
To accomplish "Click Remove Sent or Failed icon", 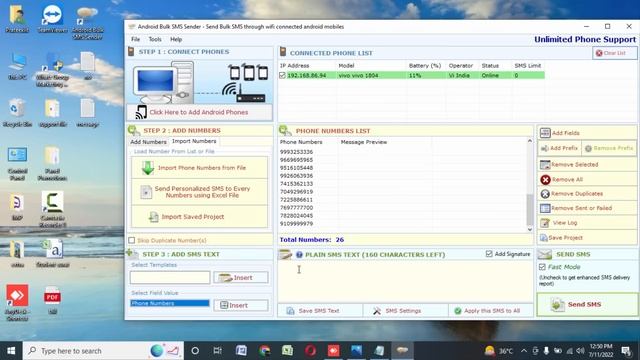I will (x=545, y=208).
